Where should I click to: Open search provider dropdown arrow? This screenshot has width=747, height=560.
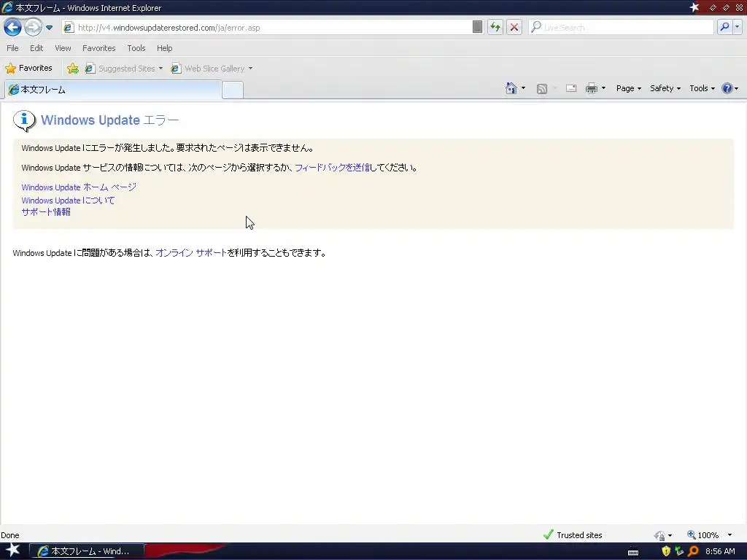click(x=737, y=27)
